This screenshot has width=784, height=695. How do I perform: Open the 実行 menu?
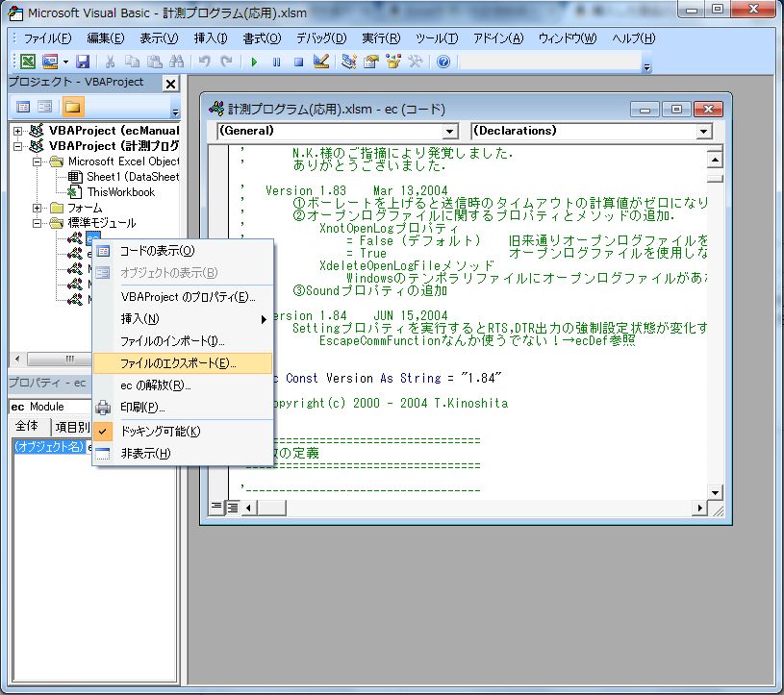(x=381, y=38)
